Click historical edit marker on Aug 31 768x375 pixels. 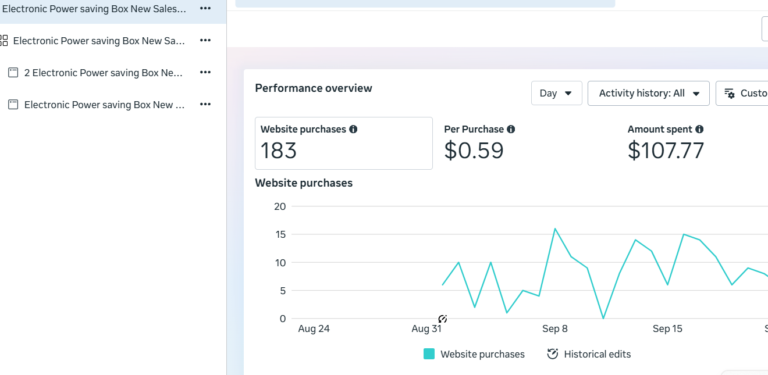[442, 319]
